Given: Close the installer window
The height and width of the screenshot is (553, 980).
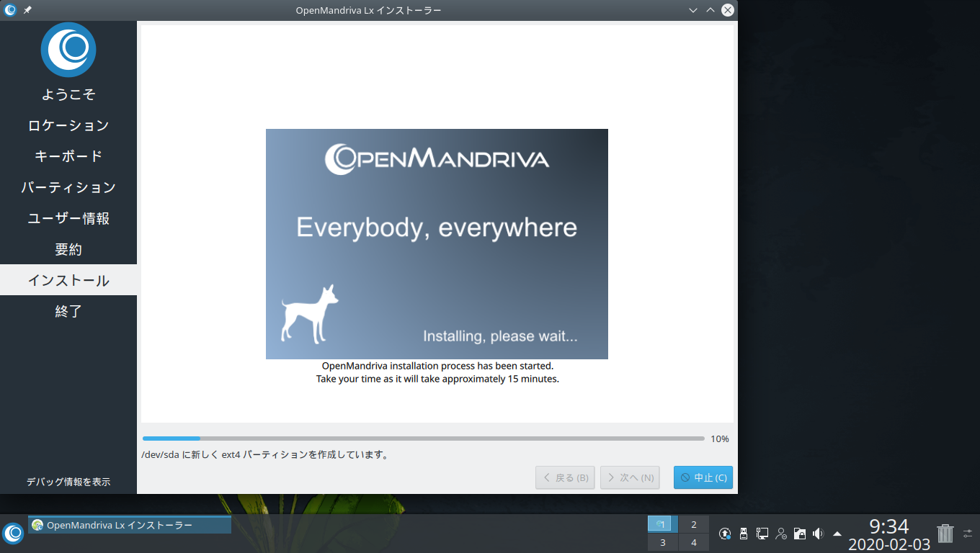Looking at the screenshot, I should pyautogui.click(x=728, y=10).
